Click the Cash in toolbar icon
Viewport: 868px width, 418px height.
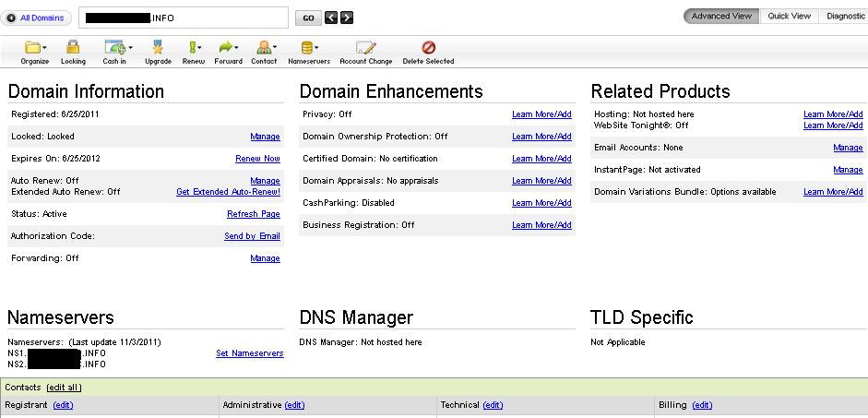pos(113,48)
